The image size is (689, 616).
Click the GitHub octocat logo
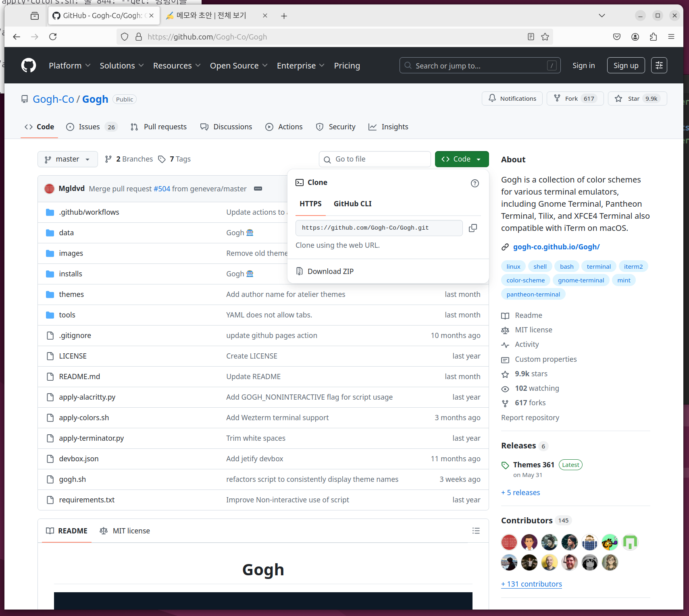[29, 65]
